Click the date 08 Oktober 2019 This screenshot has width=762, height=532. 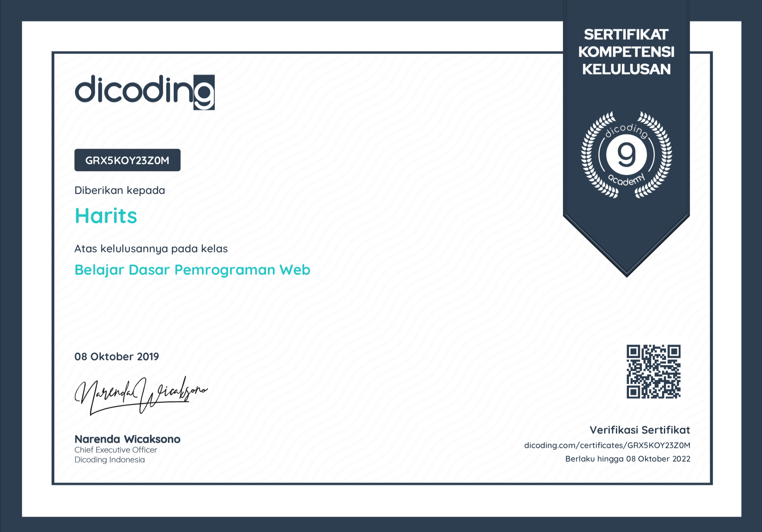117,357
